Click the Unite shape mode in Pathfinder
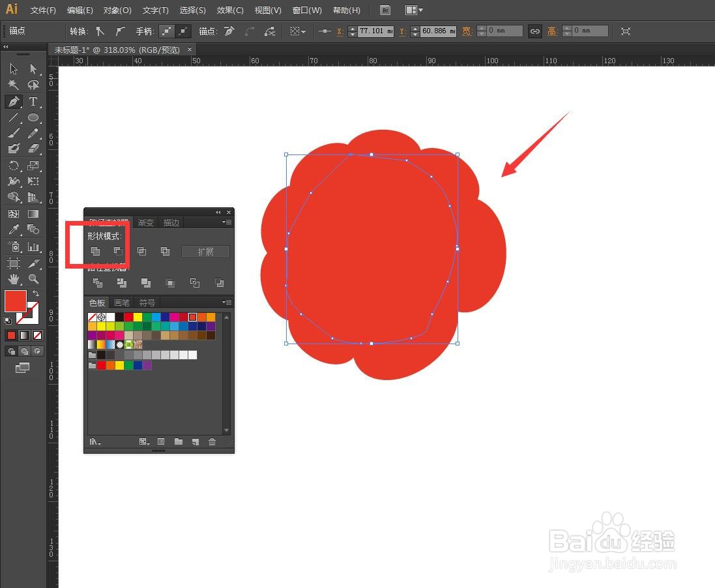Screen dimensions: 715x588 (x=96, y=252)
